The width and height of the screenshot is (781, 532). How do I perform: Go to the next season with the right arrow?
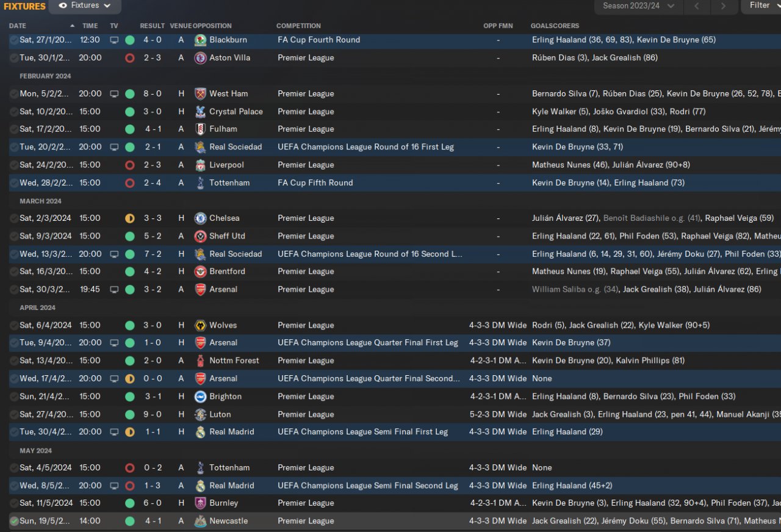click(x=724, y=6)
